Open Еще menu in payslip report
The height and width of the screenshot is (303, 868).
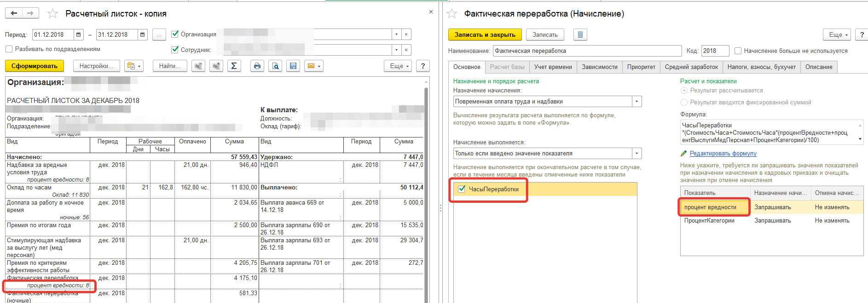[399, 66]
